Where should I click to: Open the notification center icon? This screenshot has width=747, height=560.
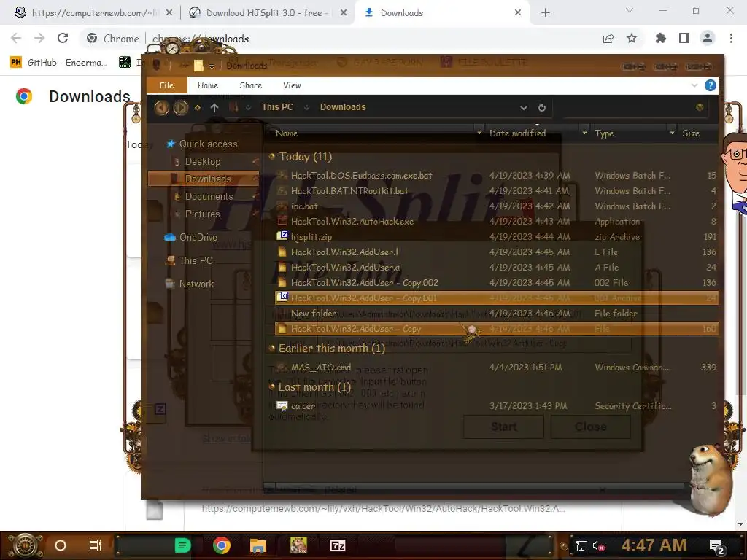[x=716, y=547]
